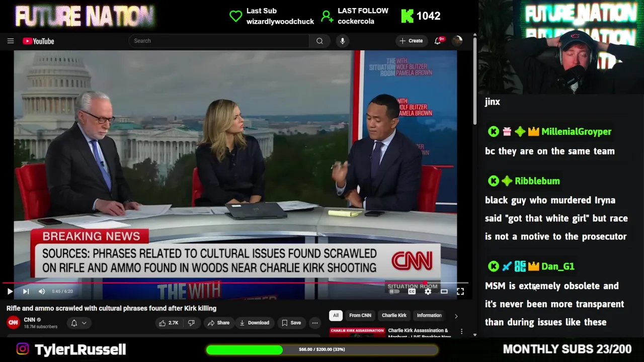Show more filter chips with arrow

pyautogui.click(x=456, y=316)
